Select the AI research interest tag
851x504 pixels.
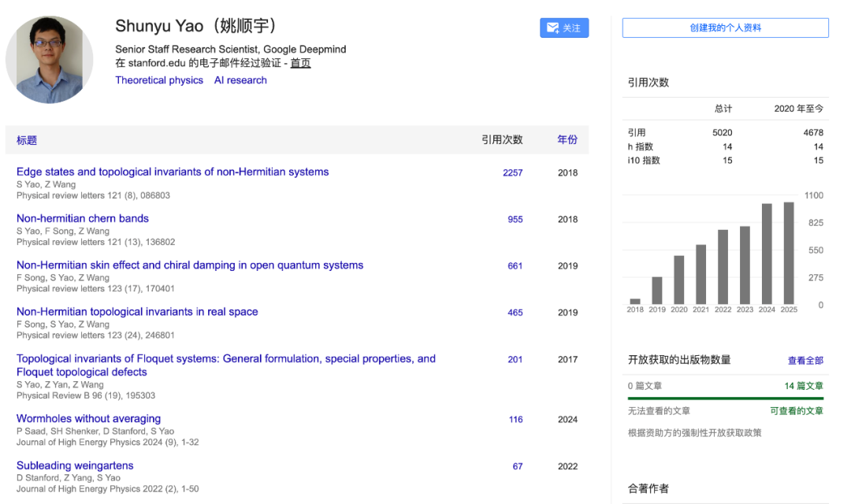point(240,80)
